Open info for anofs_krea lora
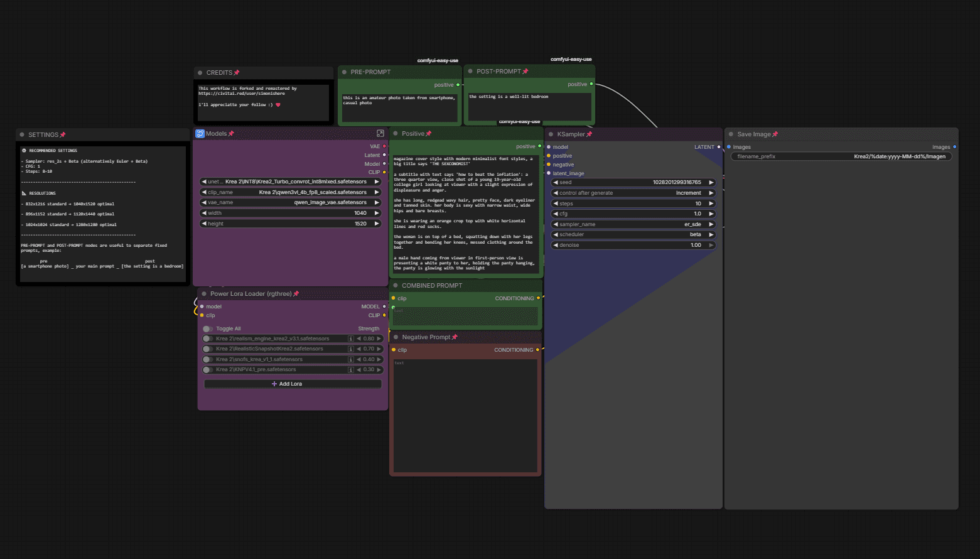 [x=351, y=359]
